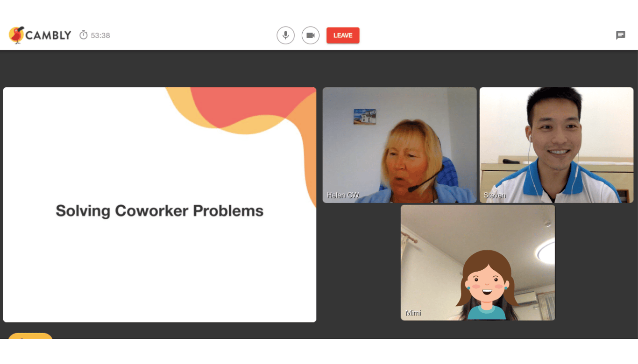Select Mimi's video tile
The height and width of the screenshot is (364, 638).
click(x=478, y=262)
